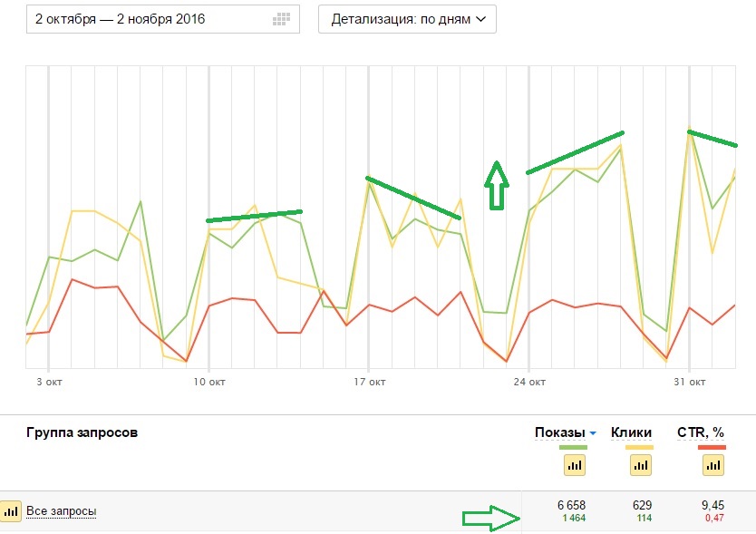Click the green right-pointing arrow near totals
The image size is (756, 534).
tap(491, 519)
